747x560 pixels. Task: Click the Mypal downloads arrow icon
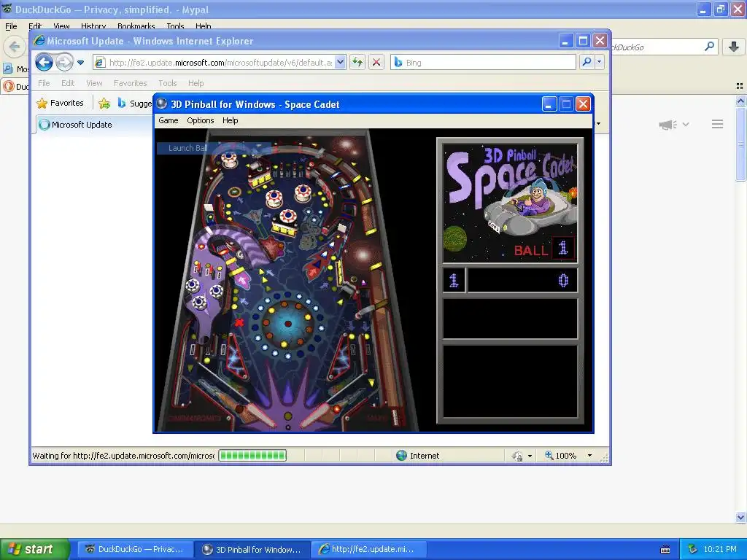(734, 47)
